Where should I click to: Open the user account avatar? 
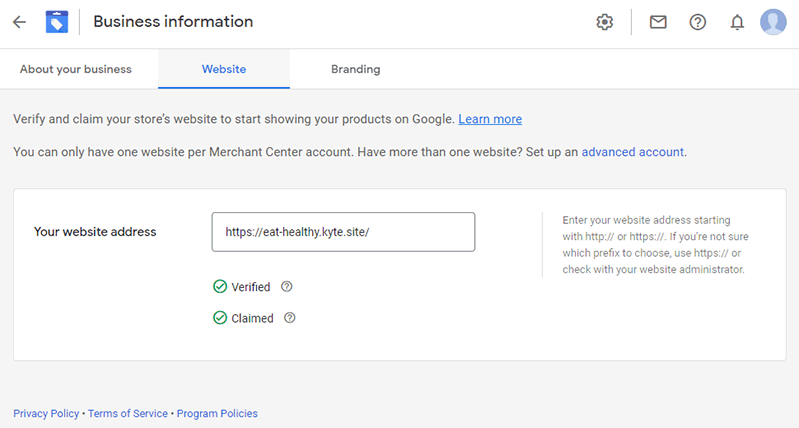coord(773,22)
